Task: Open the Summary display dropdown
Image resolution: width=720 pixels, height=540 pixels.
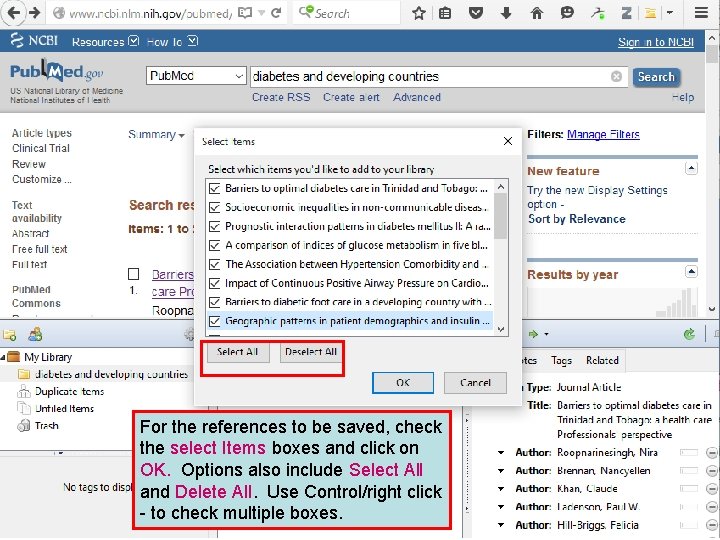Action: [x=156, y=135]
